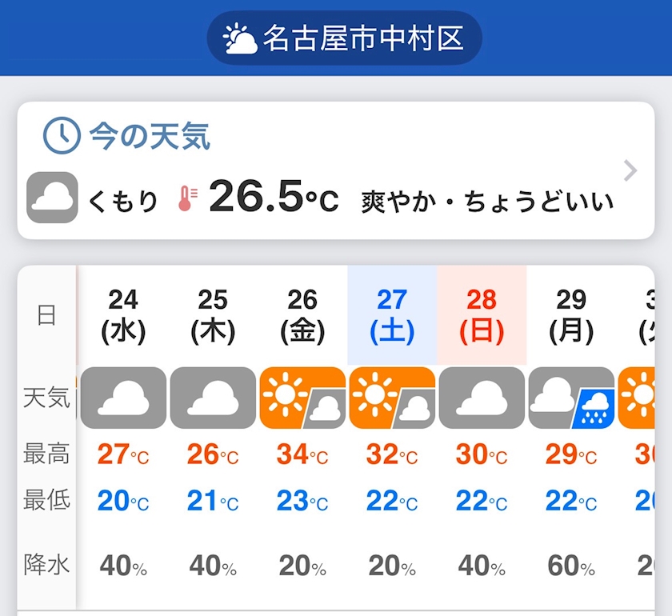Click the 60% precipitation value for Monday
The image size is (672, 616).
point(571,566)
